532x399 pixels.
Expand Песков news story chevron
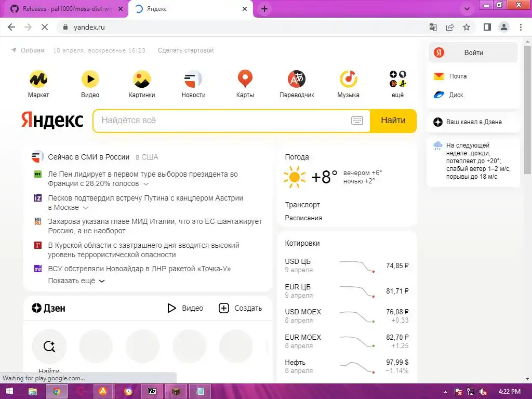[x=86, y=208]
